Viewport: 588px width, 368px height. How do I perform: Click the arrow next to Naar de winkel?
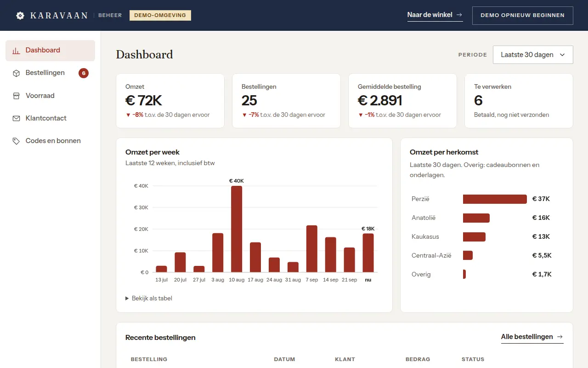(x=459, y=15)
